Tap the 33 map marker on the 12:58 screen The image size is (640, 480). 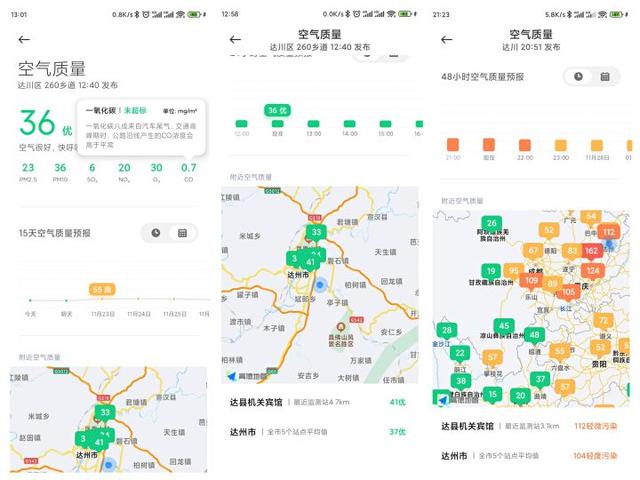click(x=316, y=233)
